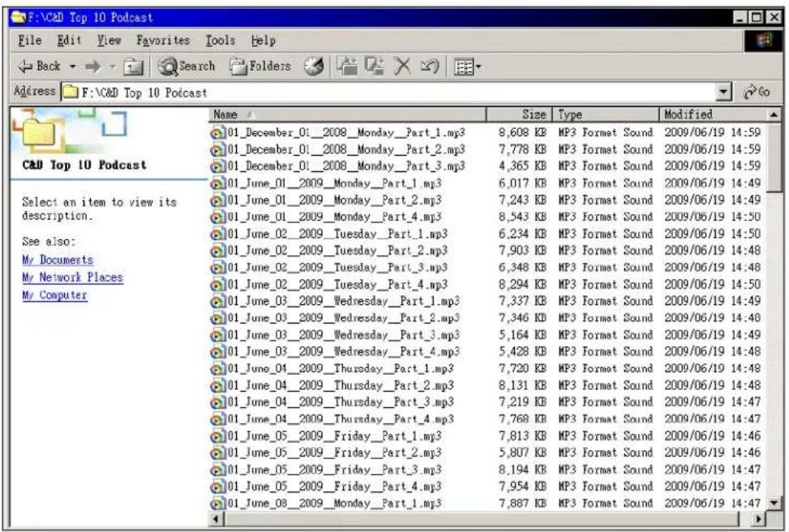The image size is (789, 532).
Task: Click the Move To toolbar icon
Action: click(347, 66)
